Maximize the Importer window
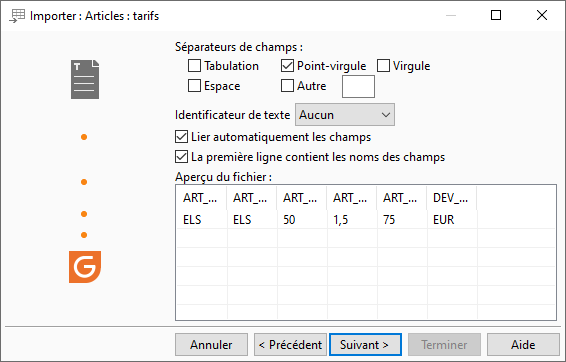Screen dimensions: 566x362 (x=496, y=15)
